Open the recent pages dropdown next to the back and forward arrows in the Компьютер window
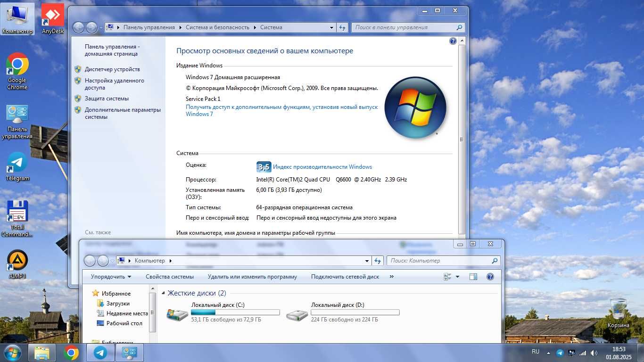The width and height of the screenshot is (644, 362). 112,261
